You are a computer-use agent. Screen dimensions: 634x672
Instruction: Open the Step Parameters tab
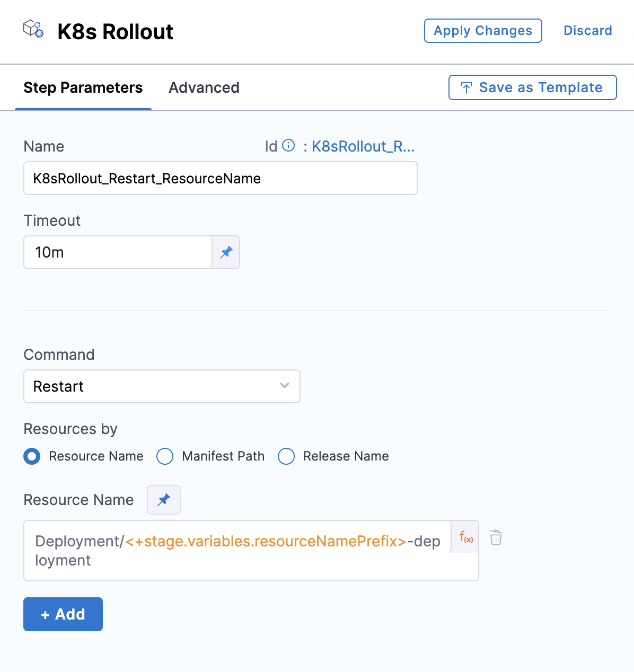[83, 87]
